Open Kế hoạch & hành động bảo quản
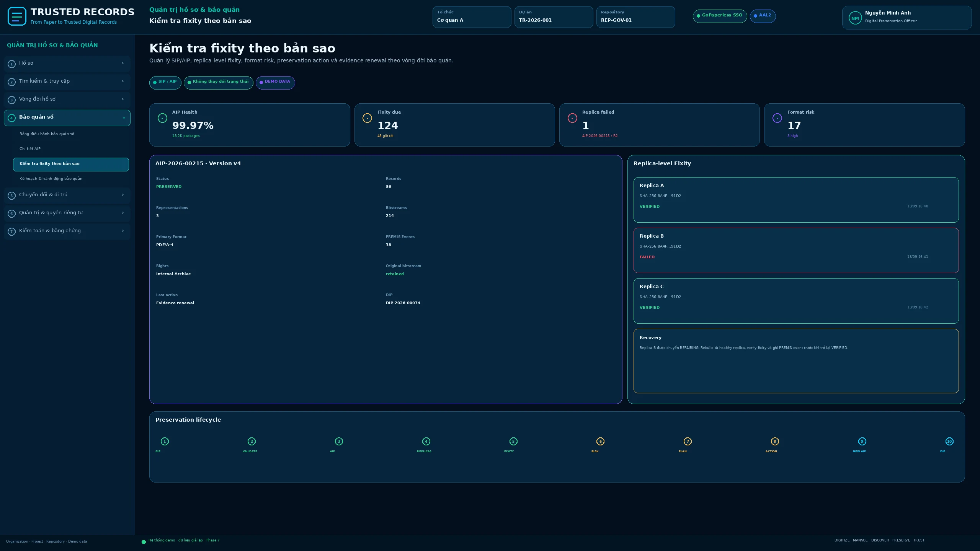 coord(71,179)
